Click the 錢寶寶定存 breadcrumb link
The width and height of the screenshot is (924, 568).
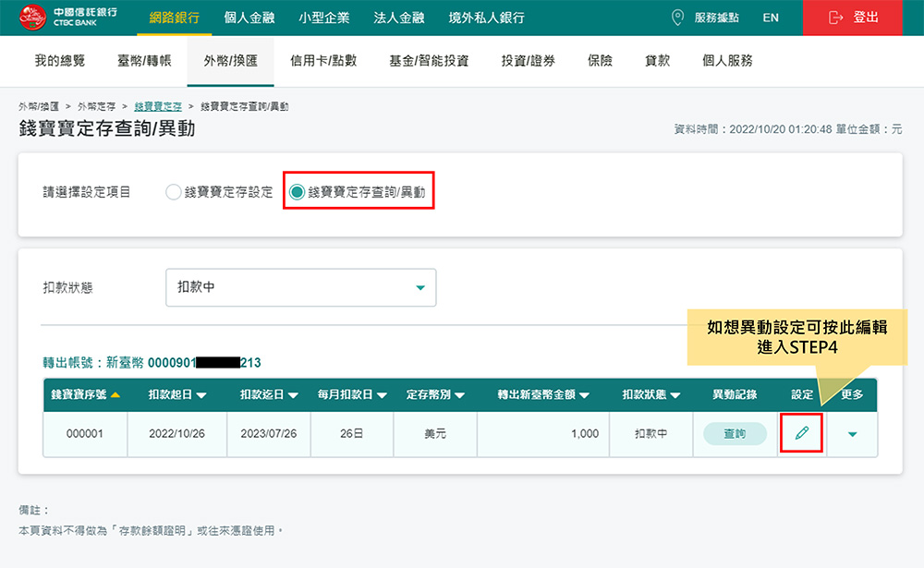click(x=158, y=107)
